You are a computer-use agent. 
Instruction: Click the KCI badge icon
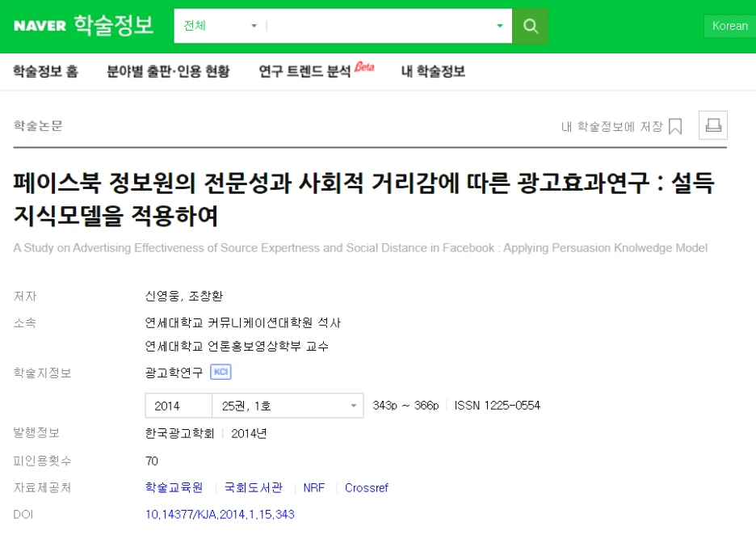220,372
